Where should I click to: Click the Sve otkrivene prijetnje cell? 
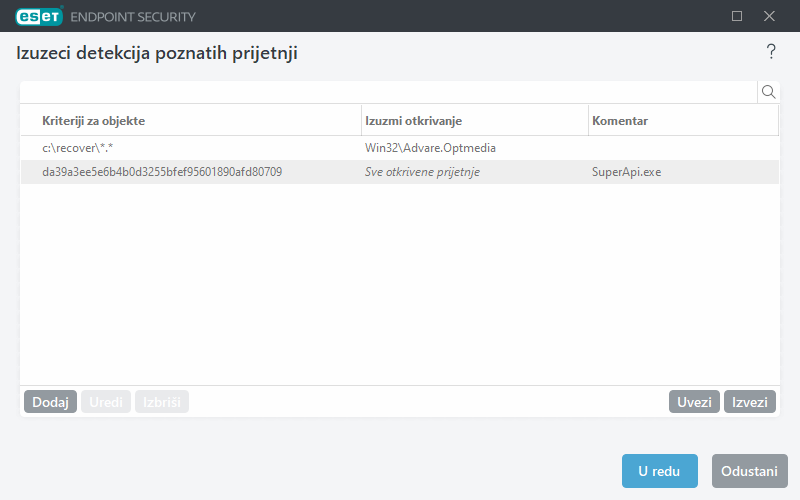pos(423,172)
